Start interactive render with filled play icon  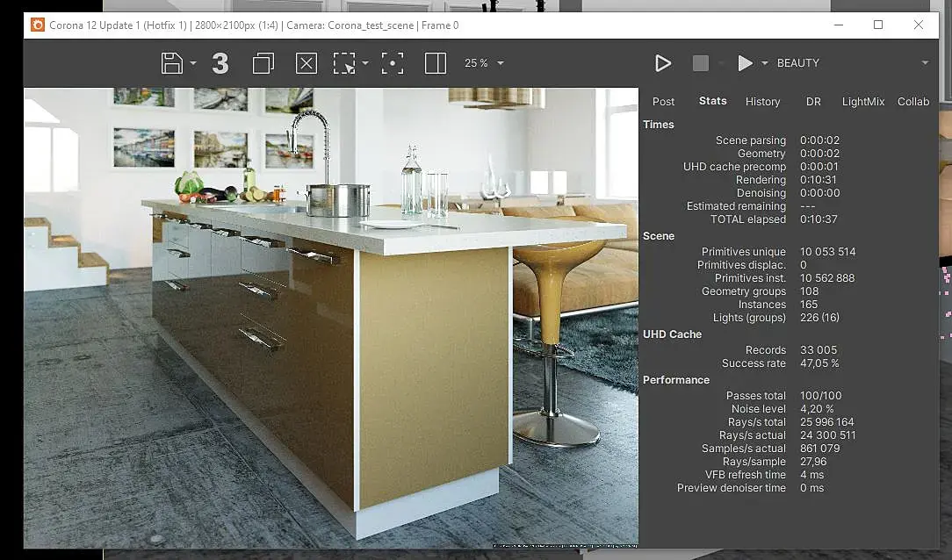(x=745, y=63)
